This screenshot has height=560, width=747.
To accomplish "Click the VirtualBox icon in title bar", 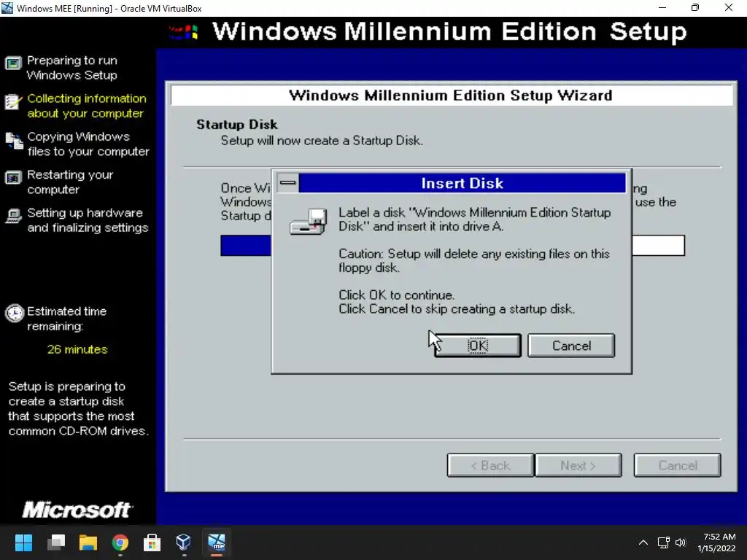I will pyautogui.click(x=7, y=8).
